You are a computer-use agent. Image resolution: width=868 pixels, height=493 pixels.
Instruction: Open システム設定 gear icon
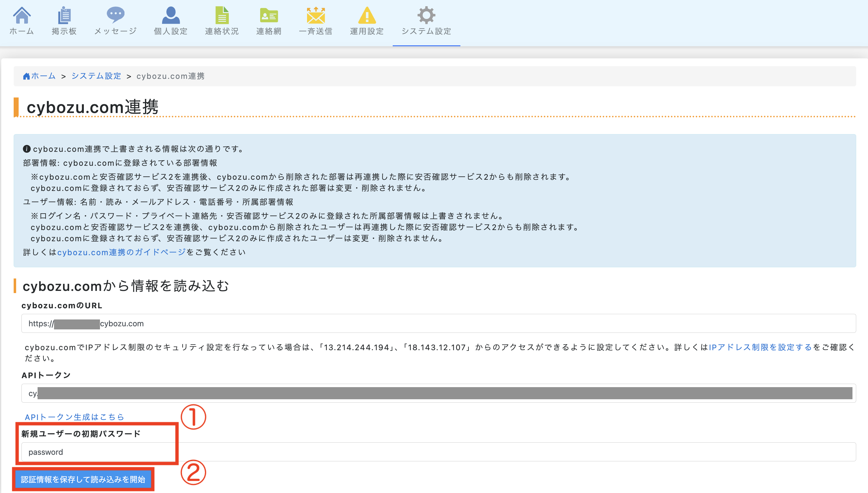pos(426,15)
